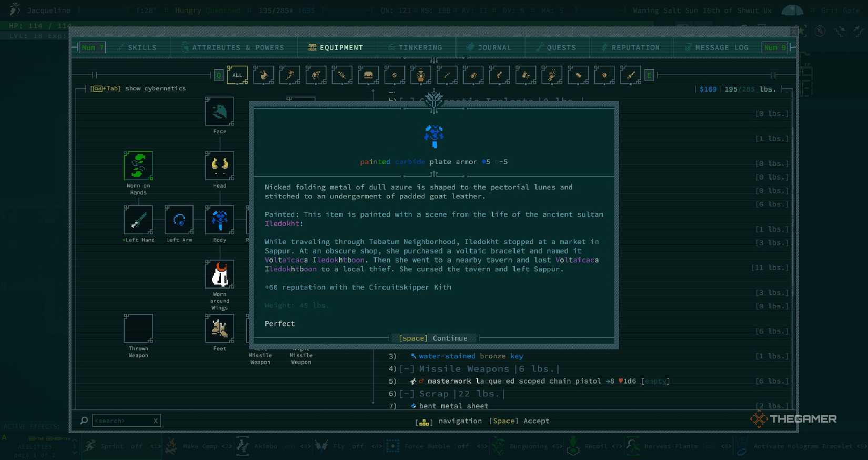Click show cybernetics option
The height and width of the screenshot is (460, 868).
click(x=138, y=88)
